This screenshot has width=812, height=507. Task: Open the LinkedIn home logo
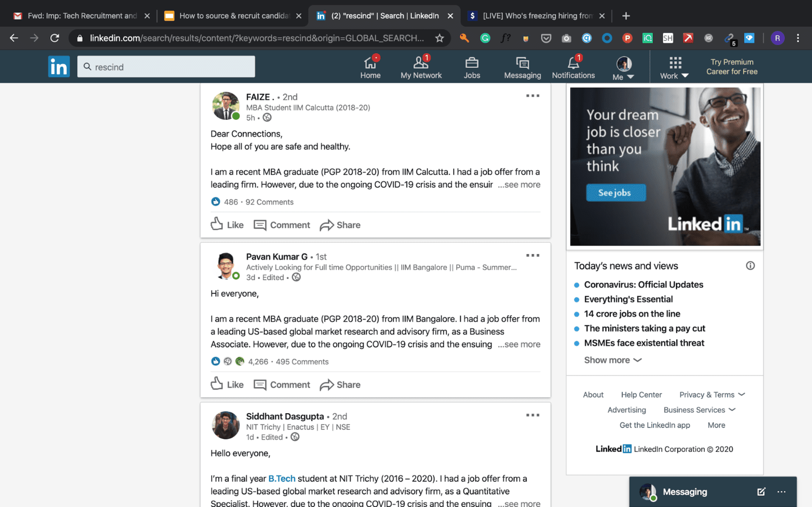click(59, 67)
